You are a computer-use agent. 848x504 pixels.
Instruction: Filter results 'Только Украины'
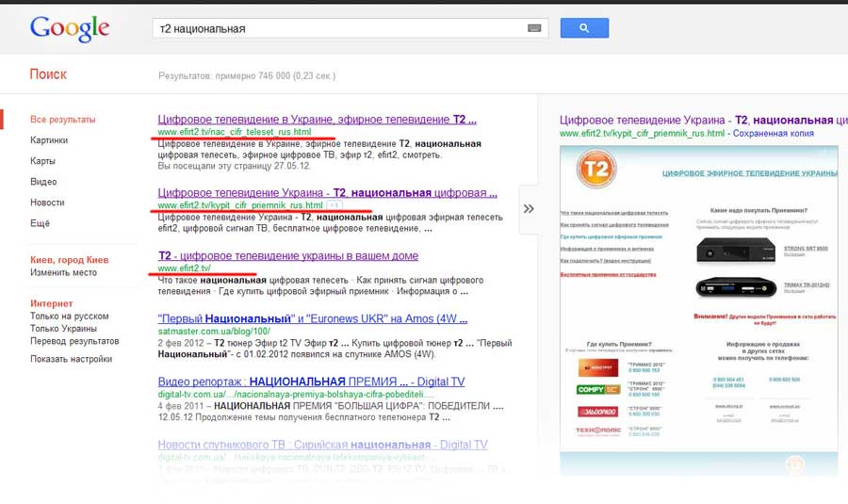(x=63, y=328)
